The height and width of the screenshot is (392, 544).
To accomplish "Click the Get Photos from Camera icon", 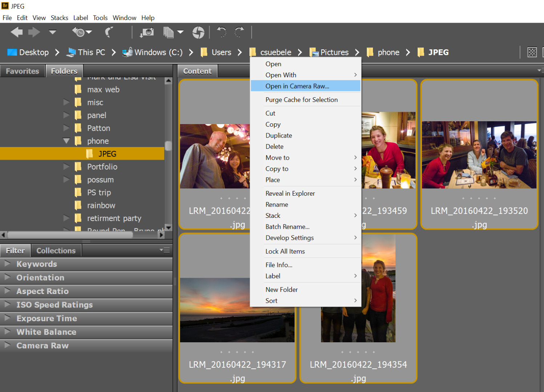I will tap(147, 32).
